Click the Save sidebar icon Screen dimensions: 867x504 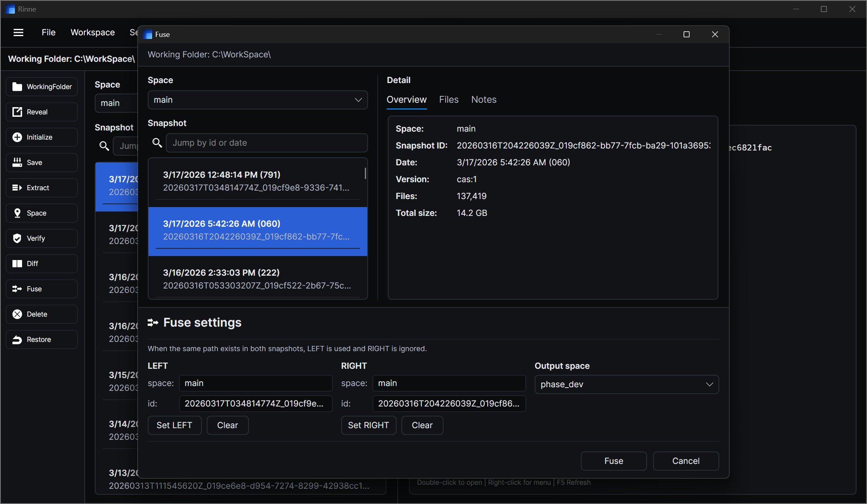click(x=17, y=163)
